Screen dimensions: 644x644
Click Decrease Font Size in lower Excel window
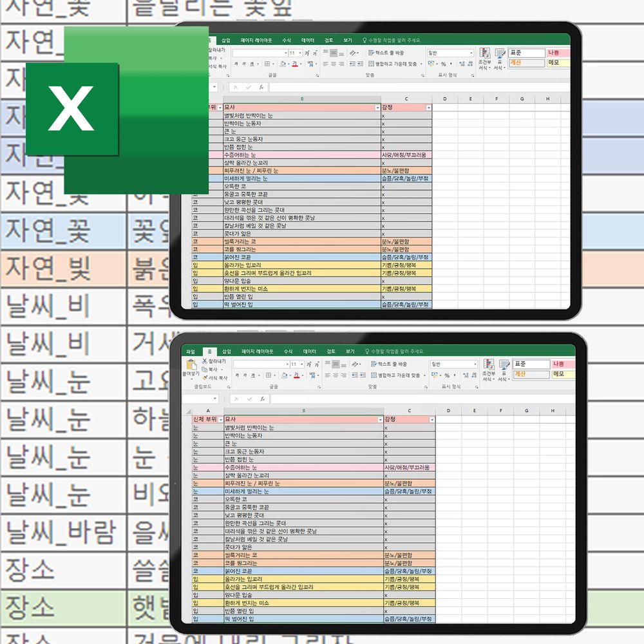tap(317, 365)
